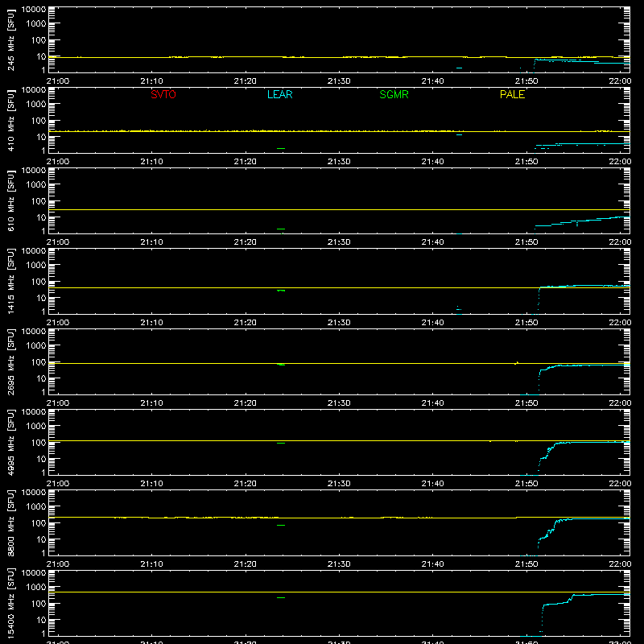Click the cyan LEAR legend label

[x=279, y=94]
